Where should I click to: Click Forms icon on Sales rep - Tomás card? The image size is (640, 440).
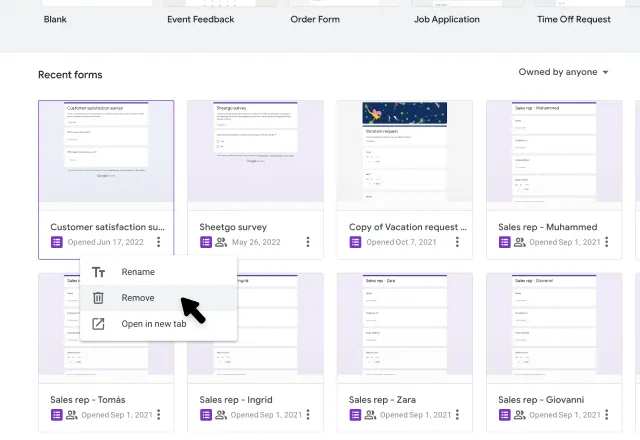pos(57,415)
